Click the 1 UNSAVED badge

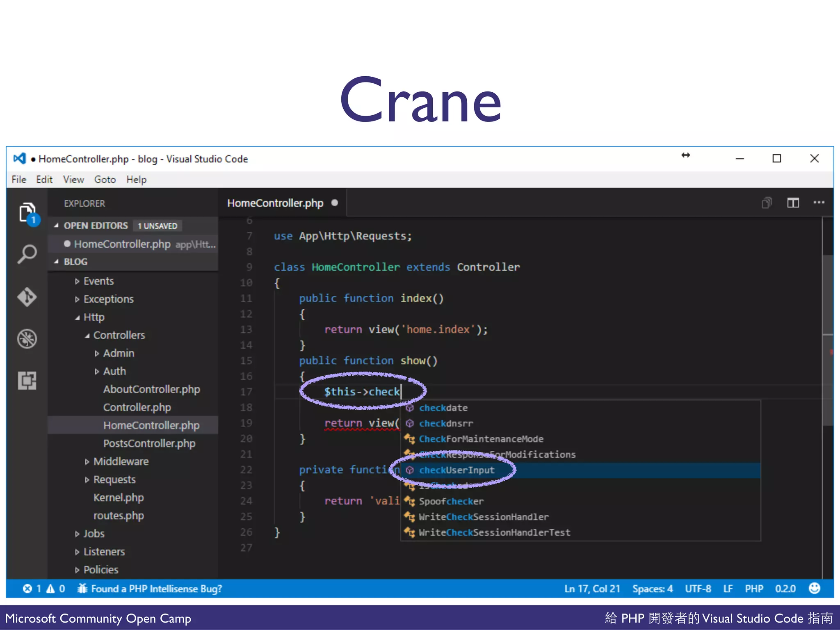click(x=157, y=226)
